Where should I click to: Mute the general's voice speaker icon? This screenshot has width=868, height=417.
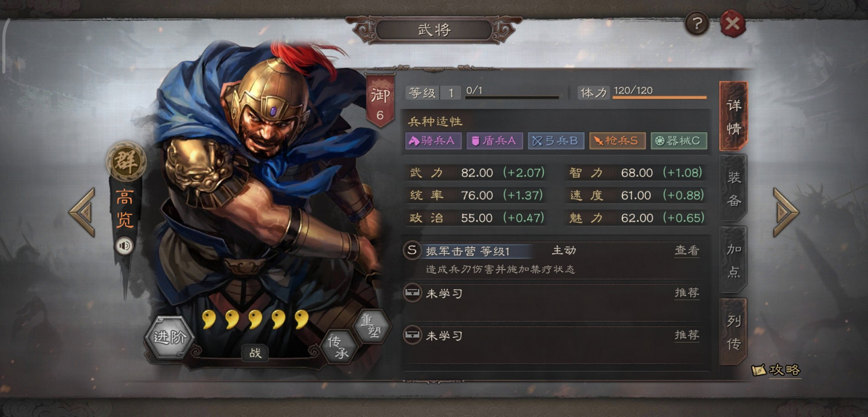[124, 246]
